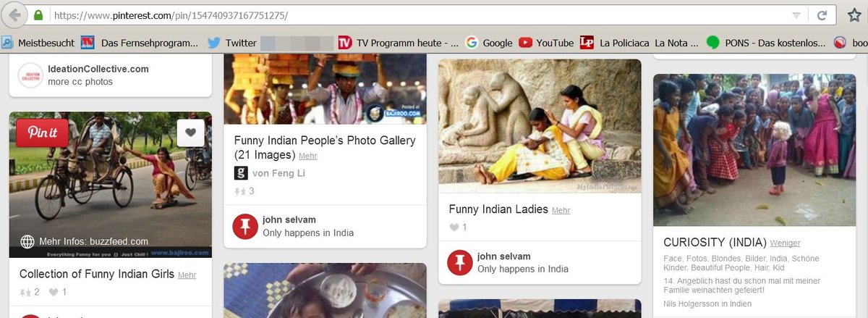
Task: Open the Google bookmark
Action: (489, 43)
